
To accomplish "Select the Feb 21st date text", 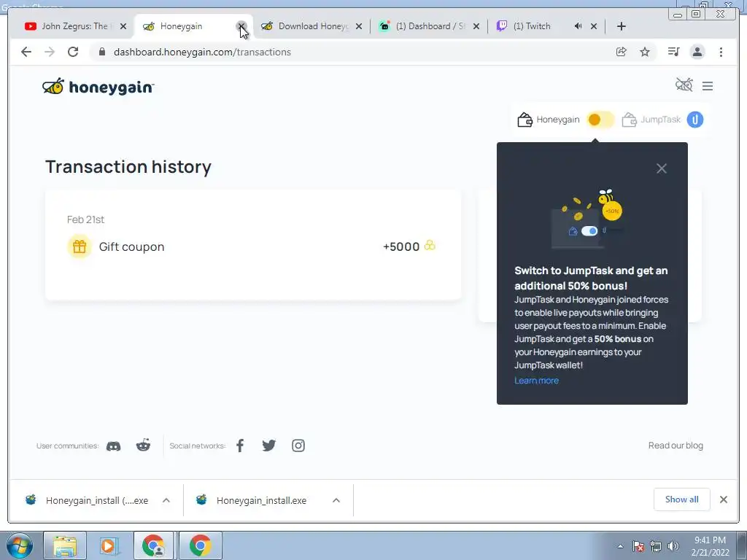I will (x=85, y=219).
